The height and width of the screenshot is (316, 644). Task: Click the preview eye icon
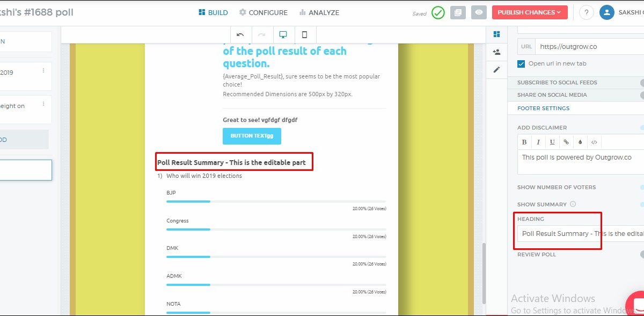pyautogui.click(x=479, y=12)
